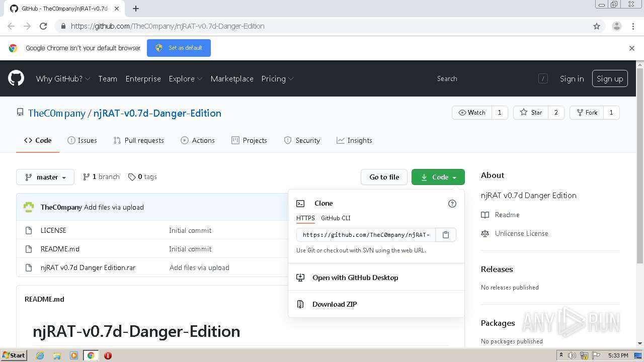Open the Team page
This screenshot has height=362, width=644.
(x=108, y=79)
